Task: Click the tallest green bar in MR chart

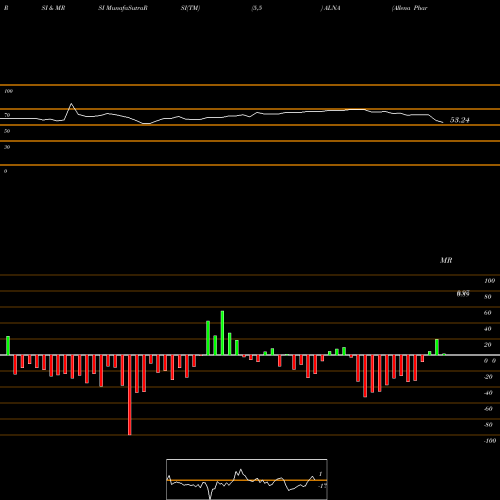Action: (x=222, y=333)
